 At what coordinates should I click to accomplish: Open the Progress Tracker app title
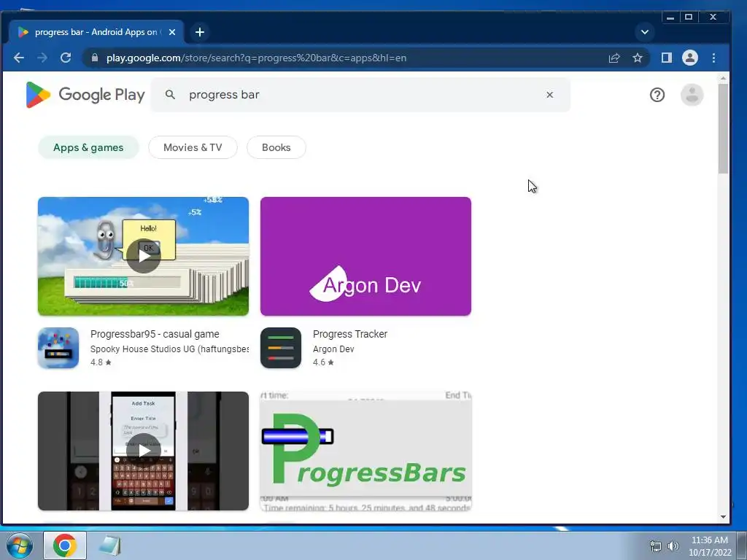tap(350, 334)
